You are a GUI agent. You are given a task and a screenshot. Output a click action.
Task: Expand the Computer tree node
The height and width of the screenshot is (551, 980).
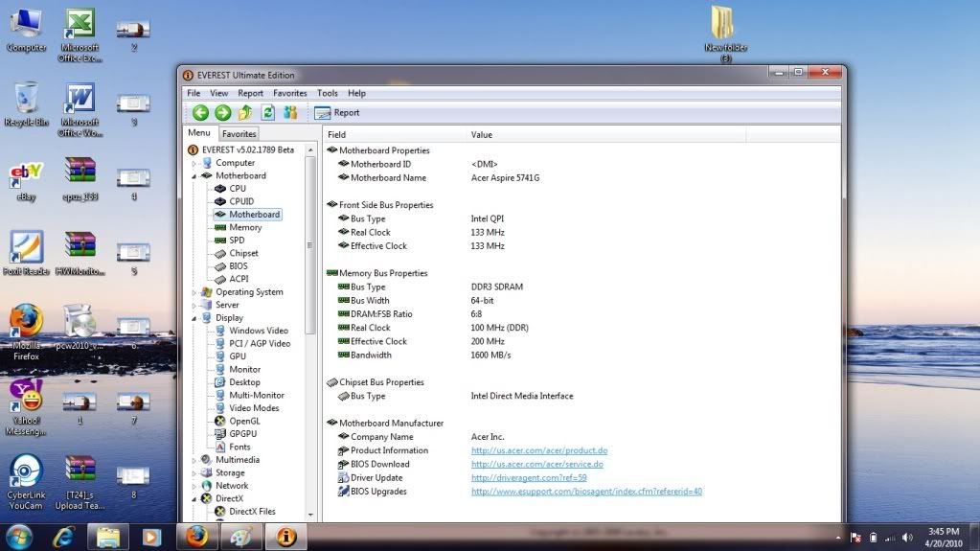194,163
